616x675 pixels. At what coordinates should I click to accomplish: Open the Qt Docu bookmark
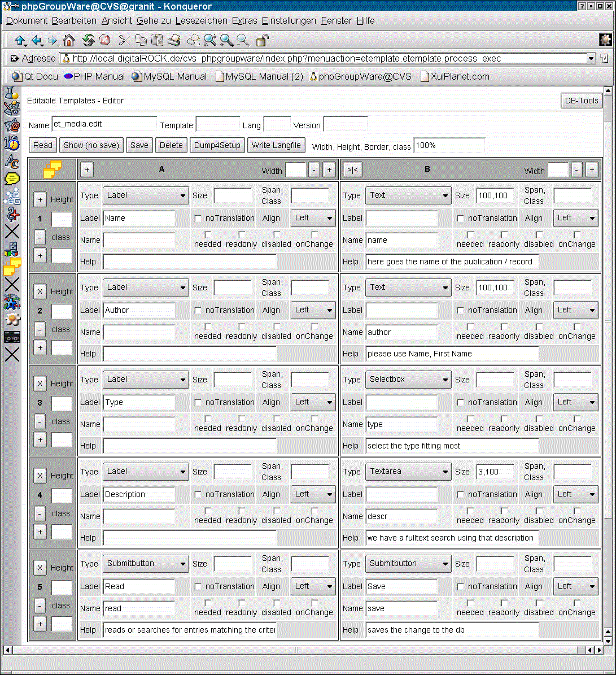pyautogui.click(x=35, y=77)
